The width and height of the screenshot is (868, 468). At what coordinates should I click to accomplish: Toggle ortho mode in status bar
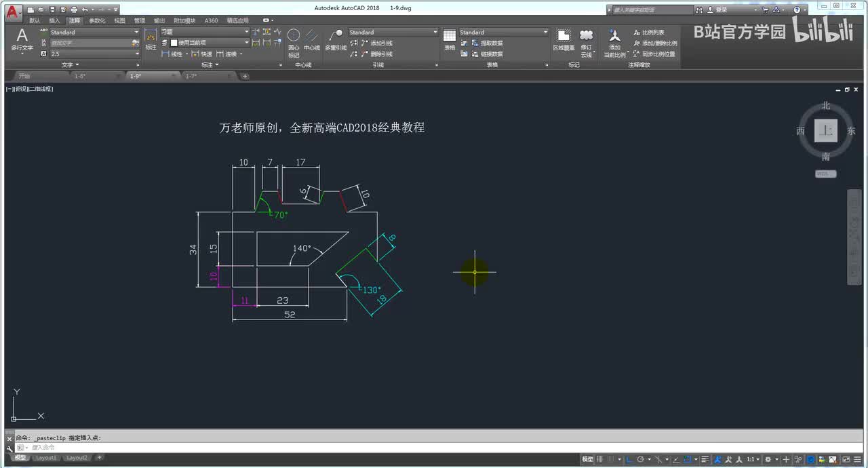630,459
